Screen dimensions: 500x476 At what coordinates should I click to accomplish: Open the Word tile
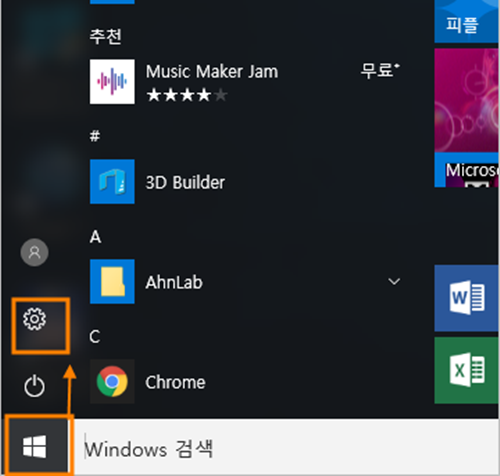point(466,298)
